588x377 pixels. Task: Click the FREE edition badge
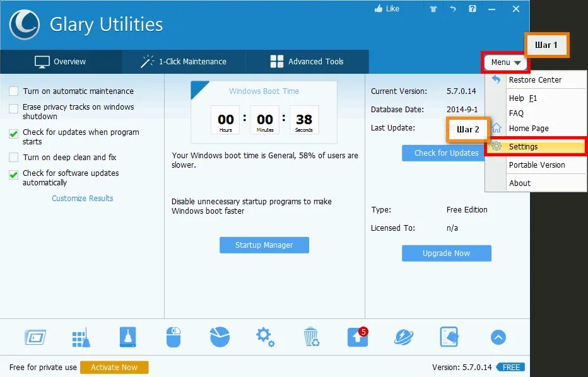(511, 368)
